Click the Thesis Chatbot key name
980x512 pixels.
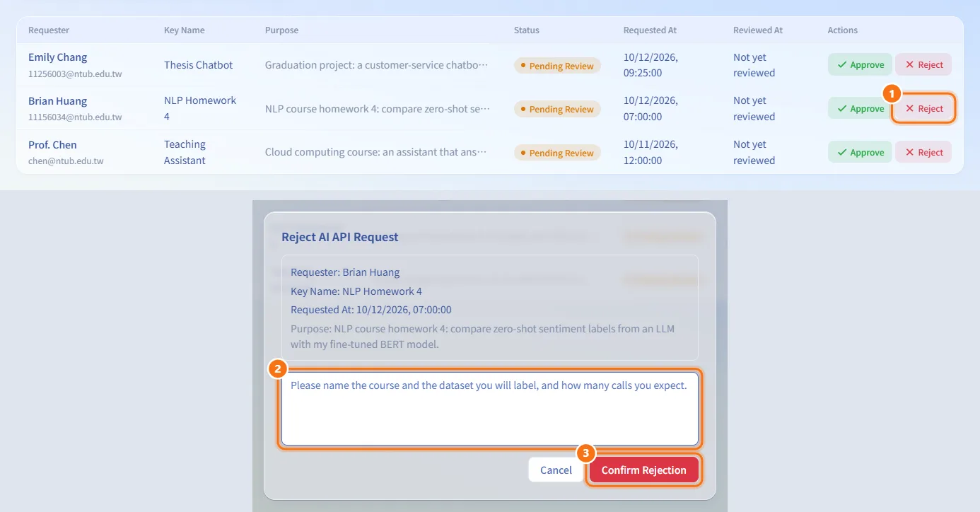coord(199,65)
